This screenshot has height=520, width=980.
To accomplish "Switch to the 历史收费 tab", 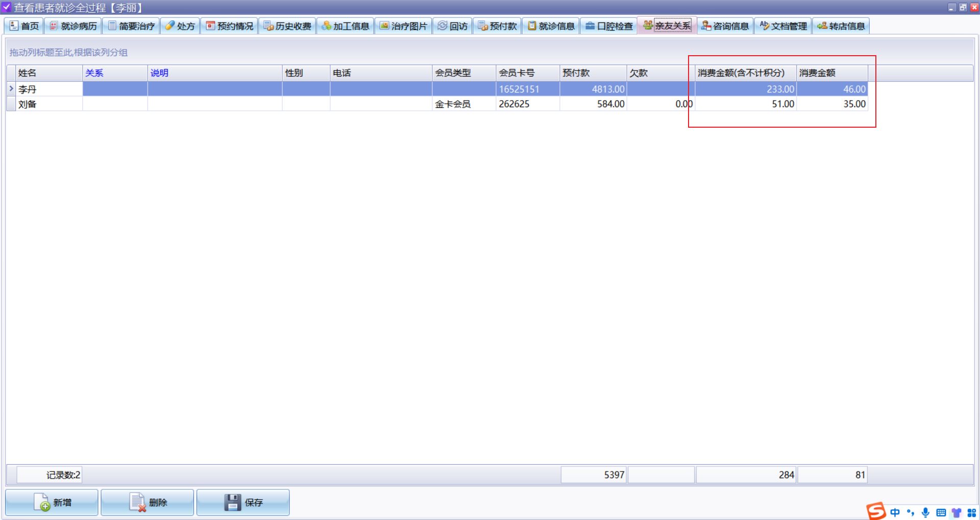I will pos(287,26).
